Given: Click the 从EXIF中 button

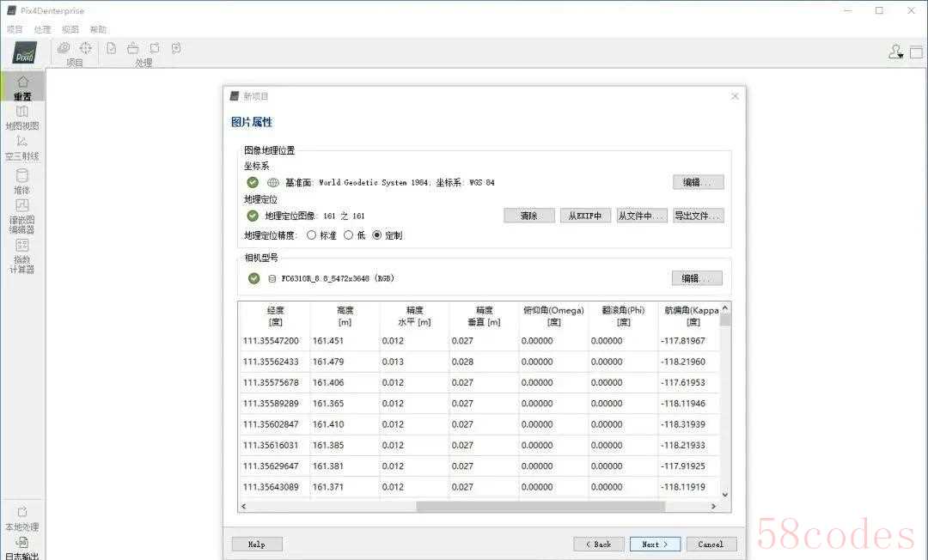Looking at the screenshot, I should click(585, 216).
